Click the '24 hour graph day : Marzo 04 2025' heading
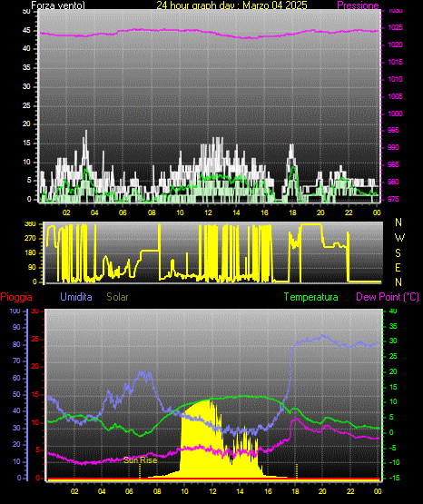 click(231, 5)
